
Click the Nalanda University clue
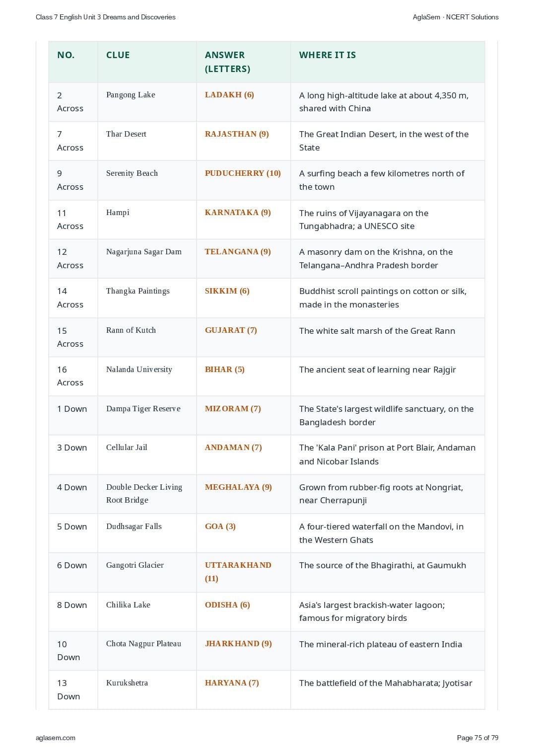139,370
